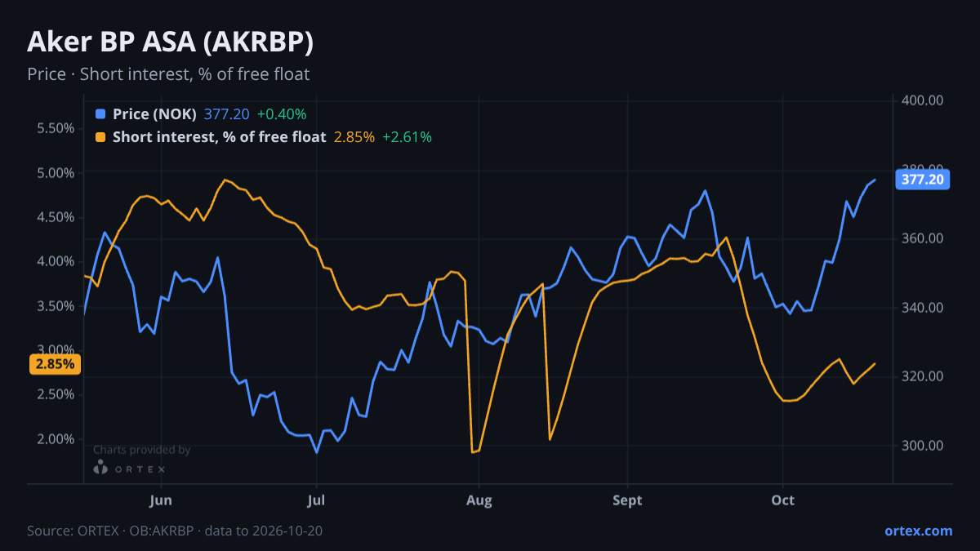The image size is (980, 551).
Task: Click the Aker BP ASA (AKRBP) title
Action: pos(170,42)
